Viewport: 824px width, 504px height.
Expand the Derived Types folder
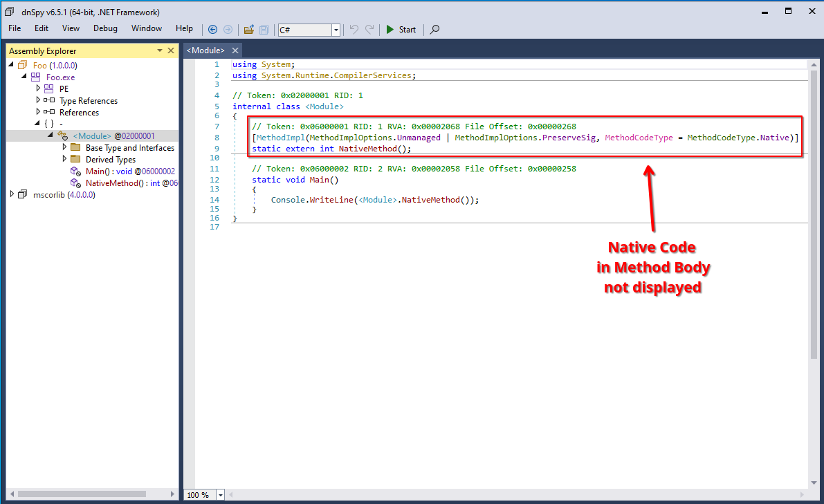(64, 159)
